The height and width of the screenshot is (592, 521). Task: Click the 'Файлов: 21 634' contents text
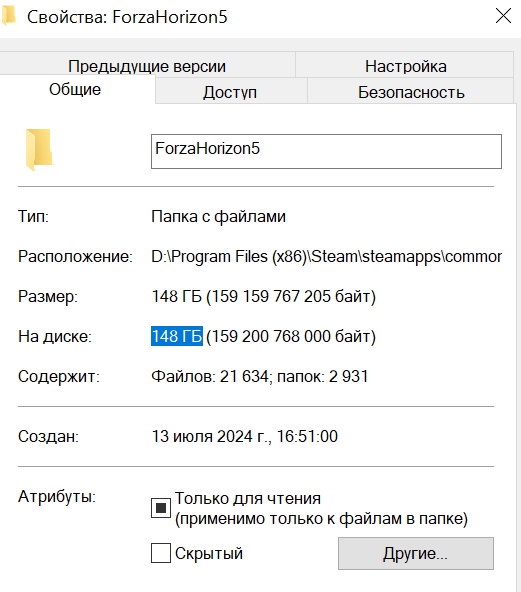(210, 376)
